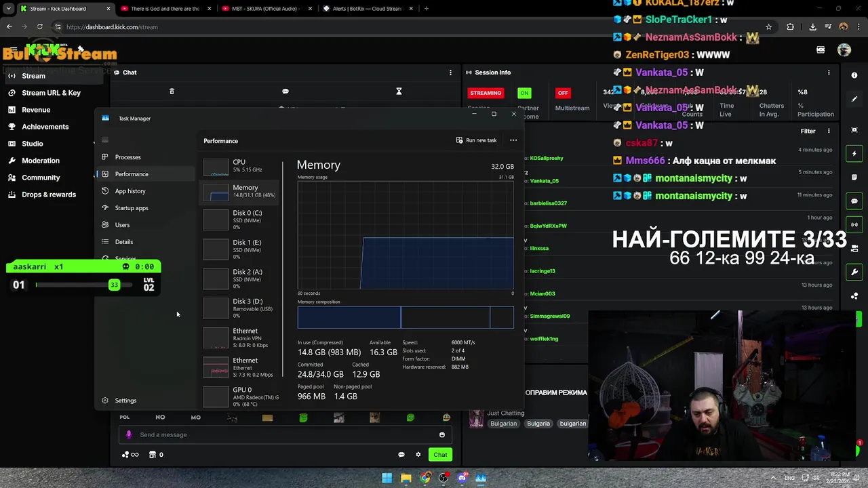The height and width of the screenshot is (488, 868).
Task: Click purple microphone icon in message box
Action: pos(129,435)
